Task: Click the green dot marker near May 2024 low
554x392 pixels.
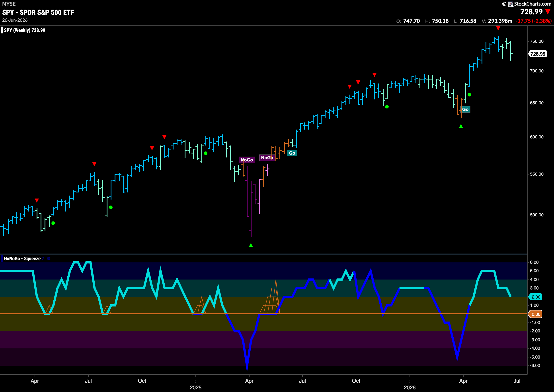Action: tap(53, 223)
